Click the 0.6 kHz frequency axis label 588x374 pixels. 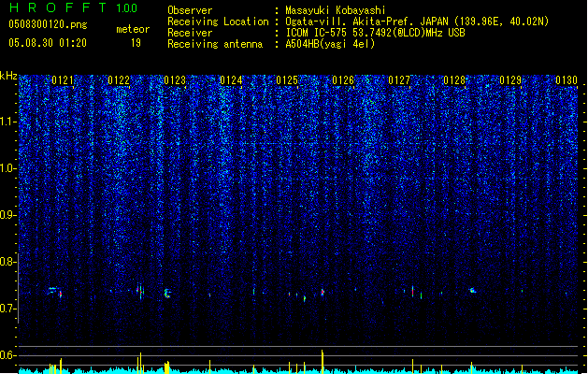coord(8,355)
